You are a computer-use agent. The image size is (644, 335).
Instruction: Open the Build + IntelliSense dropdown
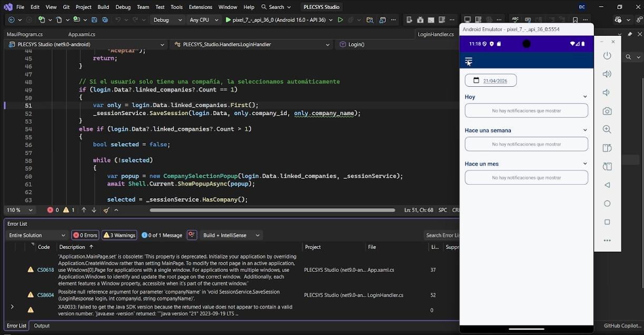point(231,235)
